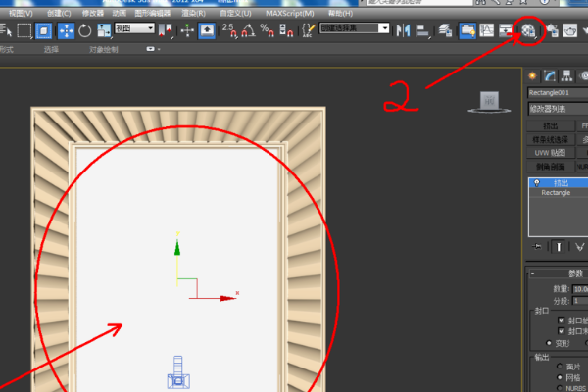Open the 渲染(R) menu
The image size is (588, 392).
tap(193, 14)
